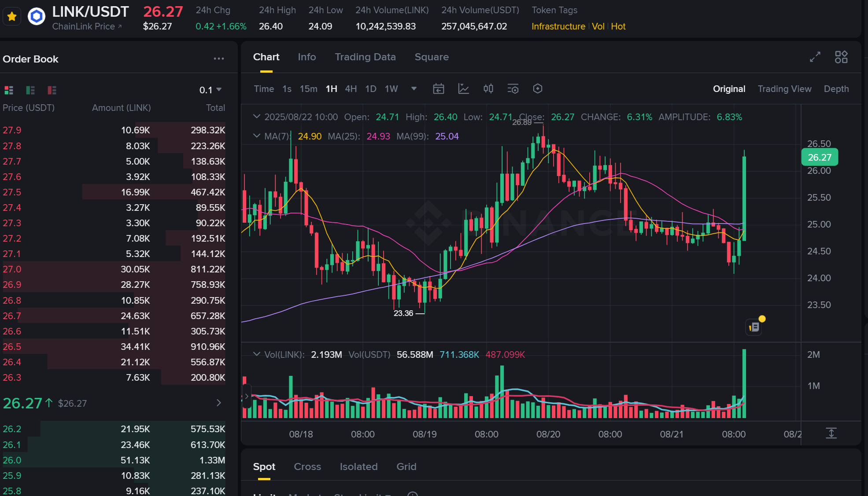
Task: Open the hexagon chart settings icon
Action: pos(537,89)
